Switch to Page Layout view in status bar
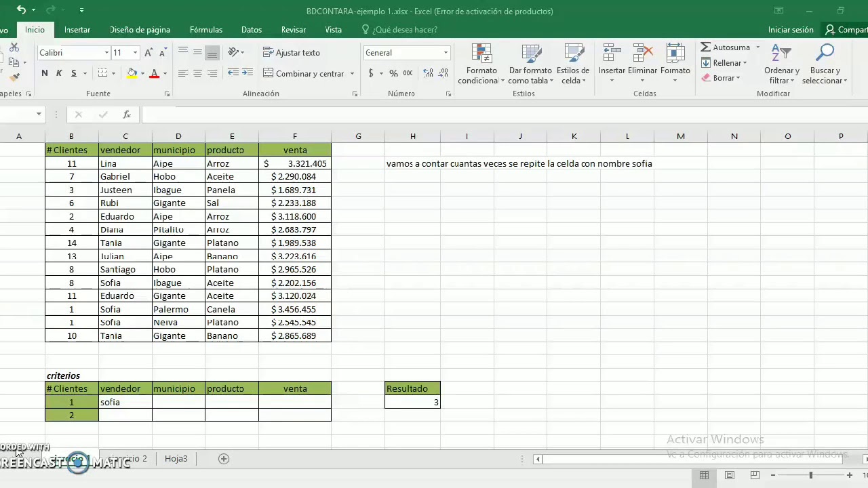This screenshot has height=488, width=868. click(x=730, y=475)
